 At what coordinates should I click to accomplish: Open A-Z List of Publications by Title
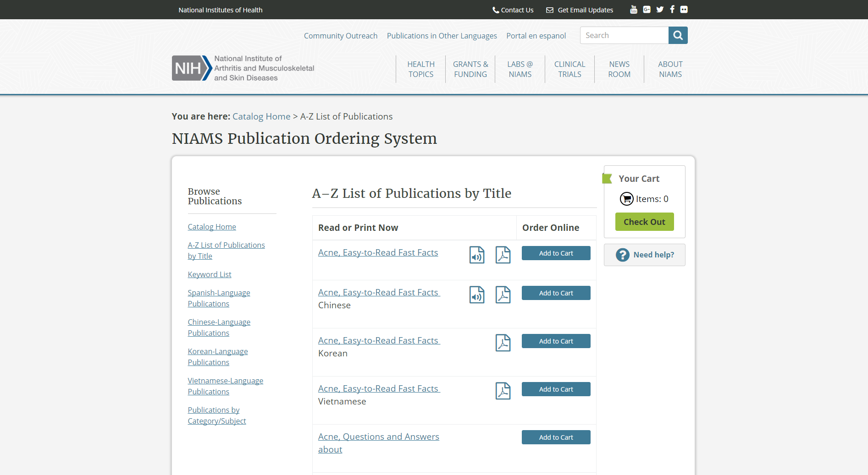click(226, 251)
